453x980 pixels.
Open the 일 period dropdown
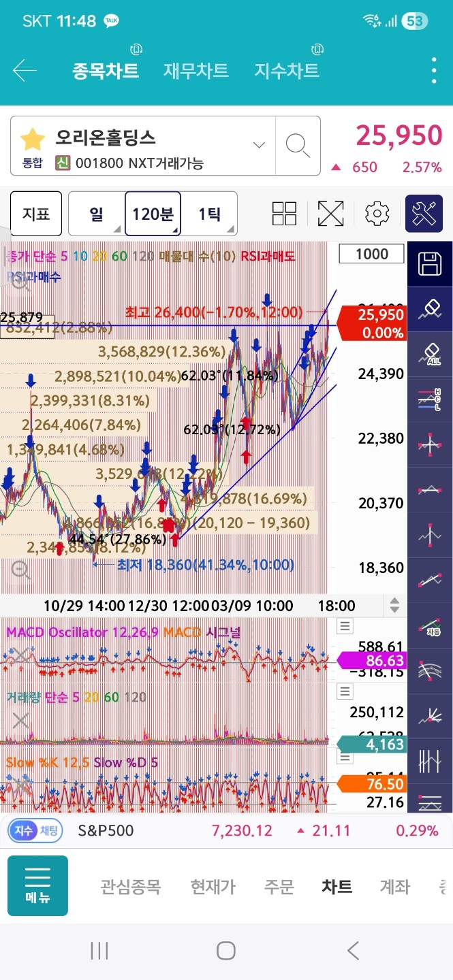[97, 214]
